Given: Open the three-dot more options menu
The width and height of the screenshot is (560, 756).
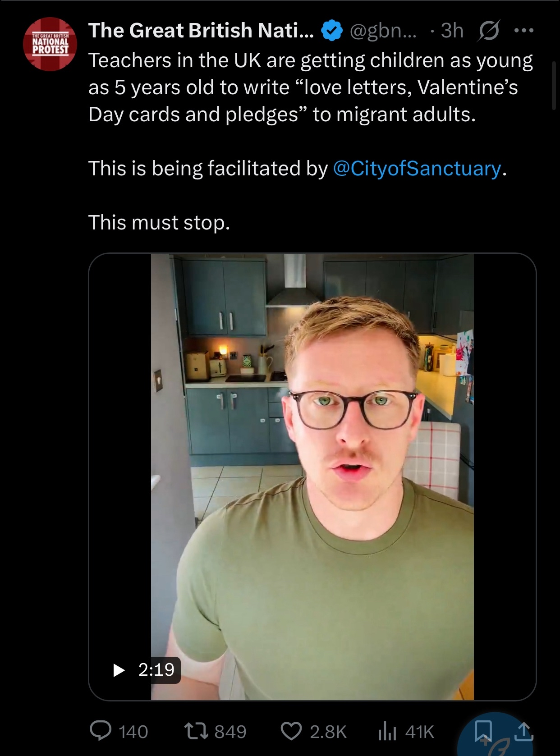Looking at the screenshot, I should [x=524, y=31].
